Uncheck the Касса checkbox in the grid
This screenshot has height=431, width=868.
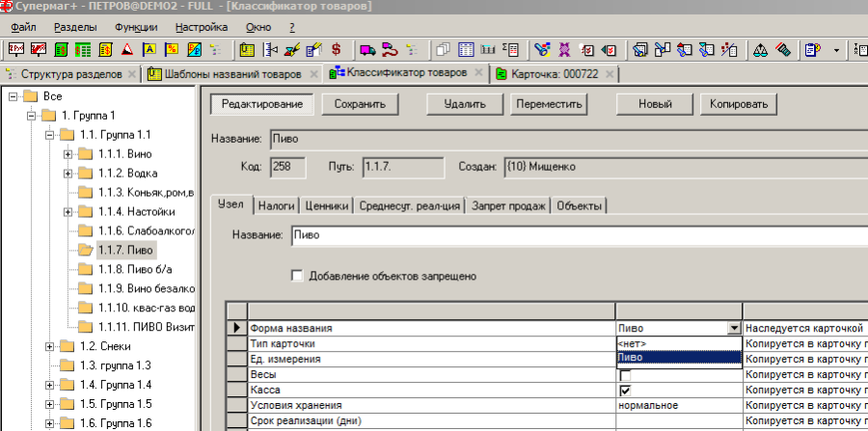coord(625,391)
